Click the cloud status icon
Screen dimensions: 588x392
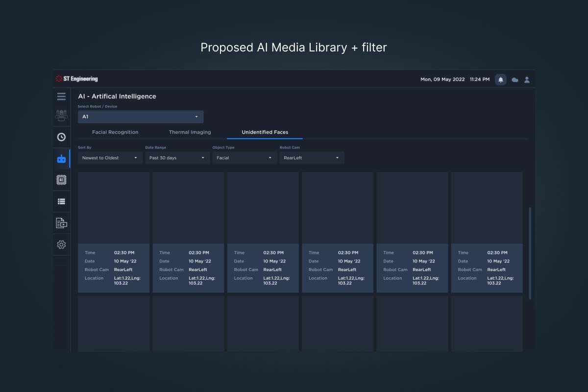pyautogui.click(x=514, y=79)
